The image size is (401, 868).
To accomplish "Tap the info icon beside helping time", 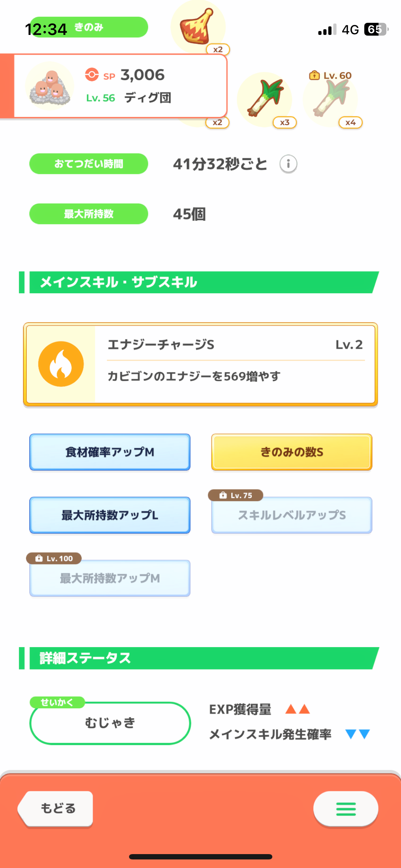I will (x=288, y=164).
